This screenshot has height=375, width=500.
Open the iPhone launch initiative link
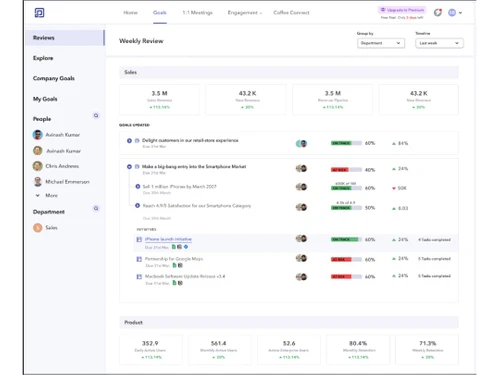[168, 239]
